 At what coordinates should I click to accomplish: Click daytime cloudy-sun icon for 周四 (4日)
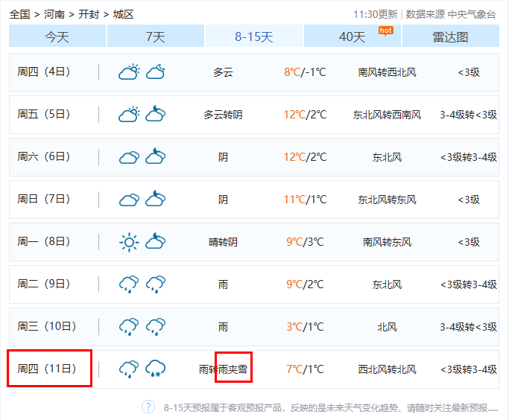[129, 72]
